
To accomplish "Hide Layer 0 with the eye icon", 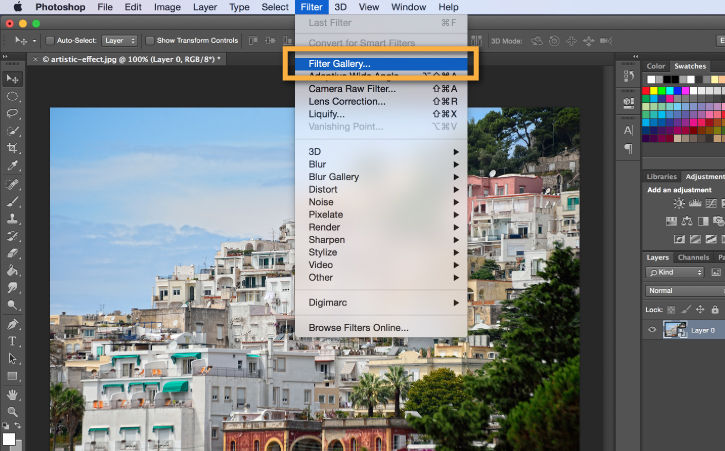I will [x=652, y=330].
